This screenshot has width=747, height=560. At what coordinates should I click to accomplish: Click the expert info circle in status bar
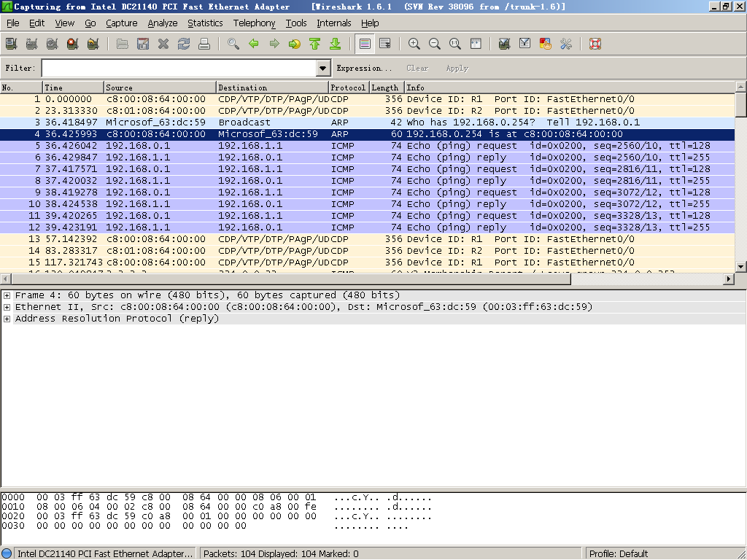point(7,554)
